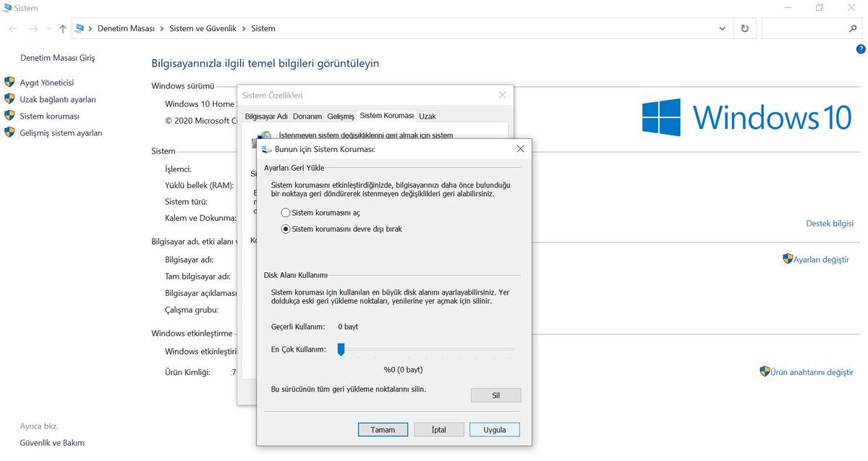This screenshot has width=868, height=461.
Task: Click the En Çok Kullanım slider handle
Action: point(341,350)
